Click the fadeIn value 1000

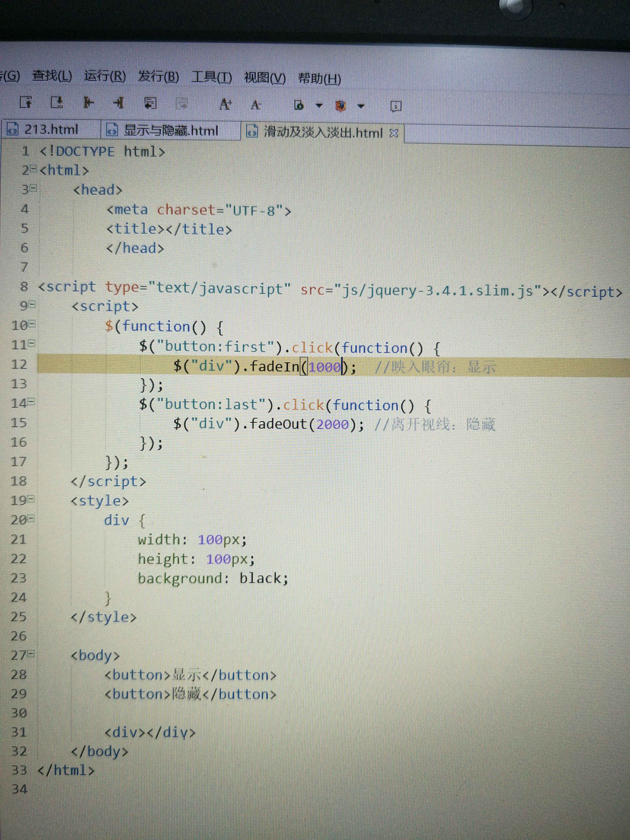pyautogui.click(x=325, y=367)
